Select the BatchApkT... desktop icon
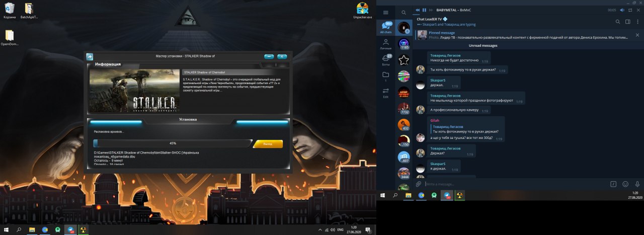Image resolution: width=644 pixels, height=235 pixels. click(x=29, y=11)
